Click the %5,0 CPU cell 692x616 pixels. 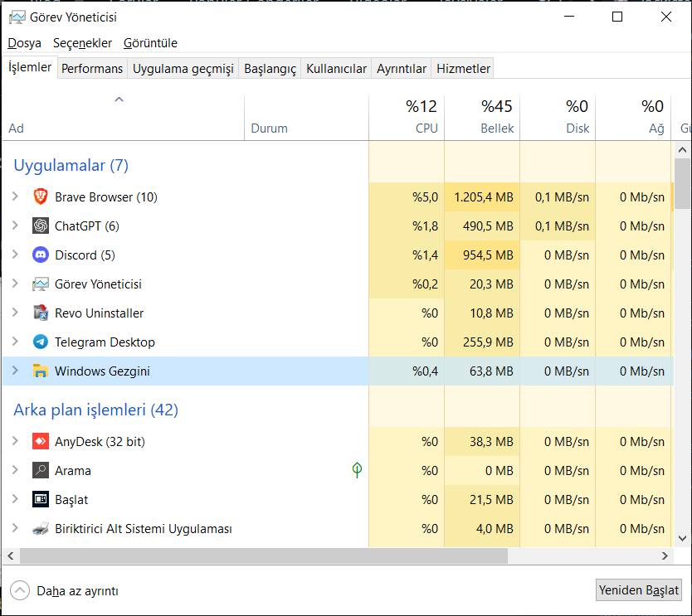point(407,196)
